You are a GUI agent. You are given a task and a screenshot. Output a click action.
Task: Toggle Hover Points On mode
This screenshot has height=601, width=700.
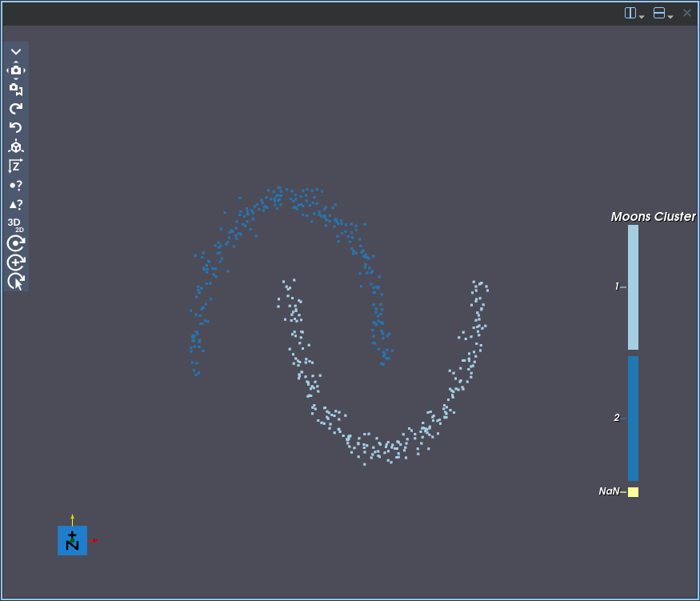pos(16,185)
